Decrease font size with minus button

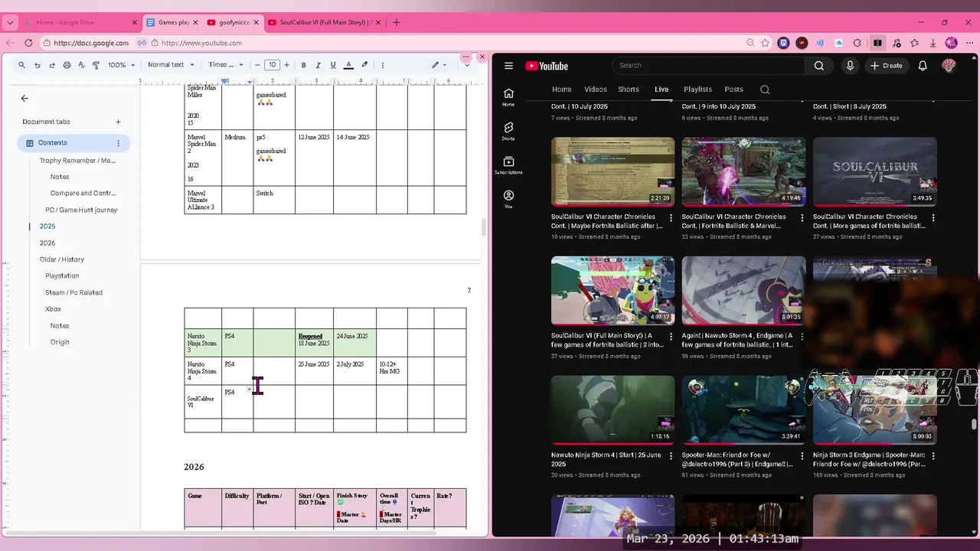click(257, 65)
